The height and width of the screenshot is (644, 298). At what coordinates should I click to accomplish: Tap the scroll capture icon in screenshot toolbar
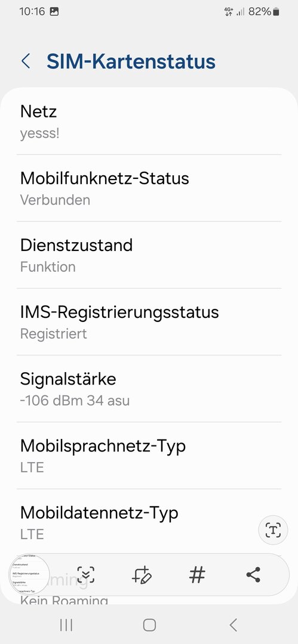click(85, 575)
